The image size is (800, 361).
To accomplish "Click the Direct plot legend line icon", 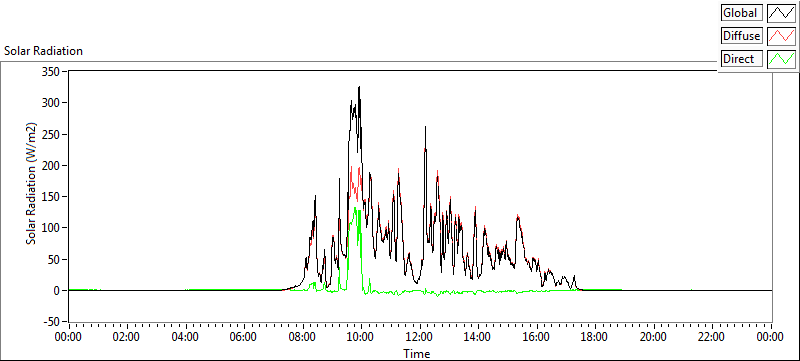I will tap(781, 59).
